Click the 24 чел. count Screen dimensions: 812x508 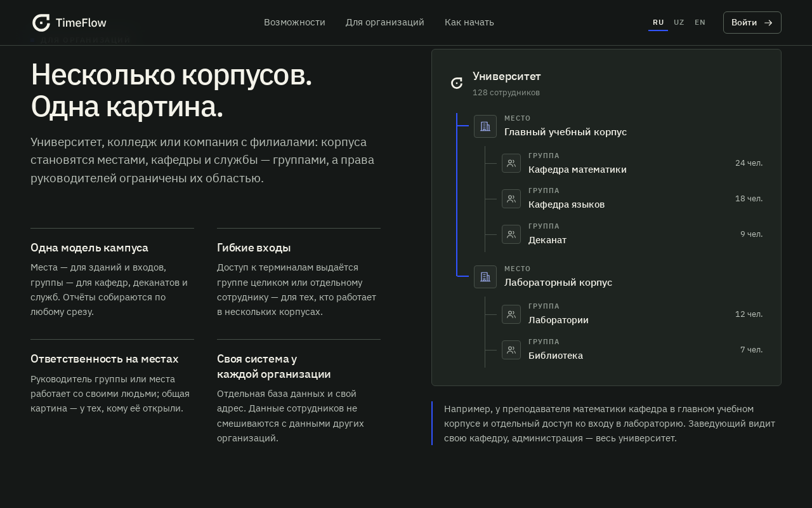tap(749, 163)
